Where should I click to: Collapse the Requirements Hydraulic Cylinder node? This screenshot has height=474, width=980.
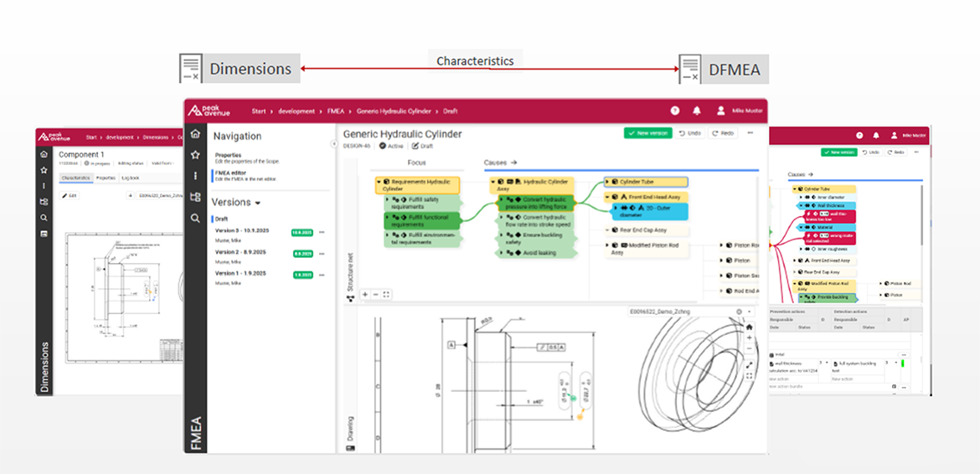(x=379, y=182)
